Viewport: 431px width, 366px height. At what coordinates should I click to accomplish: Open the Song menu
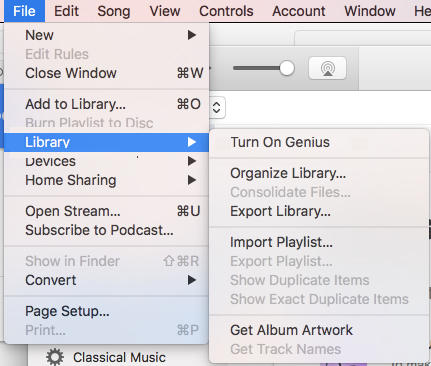pyautogui.click(x=114, y=11)
